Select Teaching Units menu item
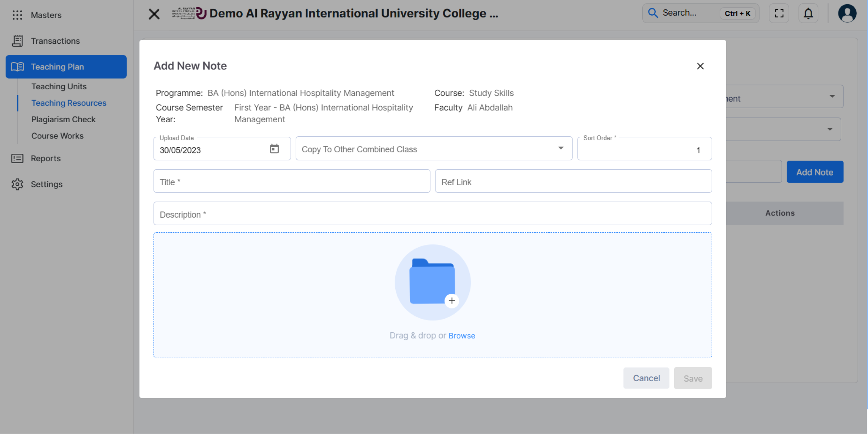Viewport: 868px width, 434px height. click(x=59, y=86)
